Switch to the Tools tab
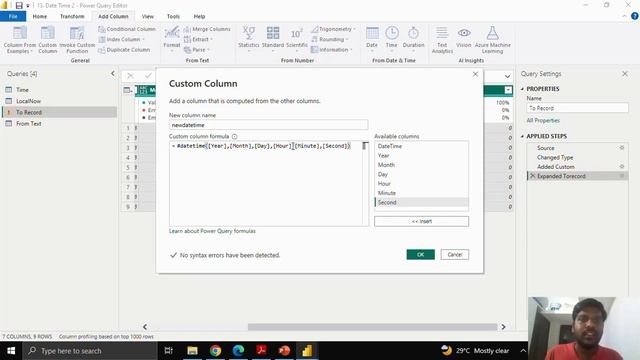This screenshot has height=360, width=640. [173, 16]
